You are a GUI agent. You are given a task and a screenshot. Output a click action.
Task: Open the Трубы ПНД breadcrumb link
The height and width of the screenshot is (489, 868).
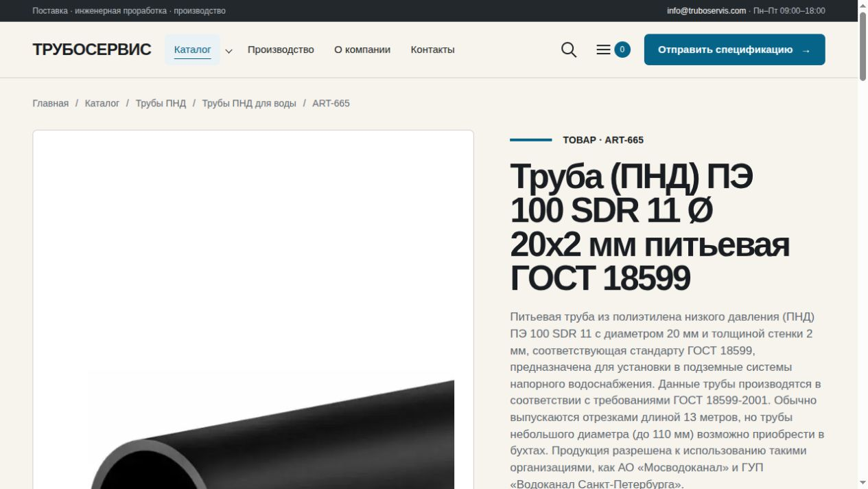pyautogui.click(x=161, y=103)
